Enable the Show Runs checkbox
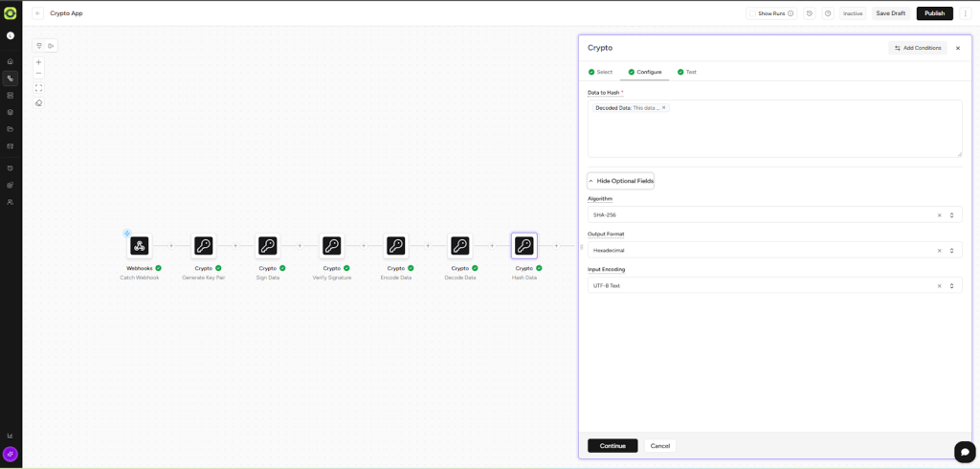 pyautogui.click(x=753, y=13)
